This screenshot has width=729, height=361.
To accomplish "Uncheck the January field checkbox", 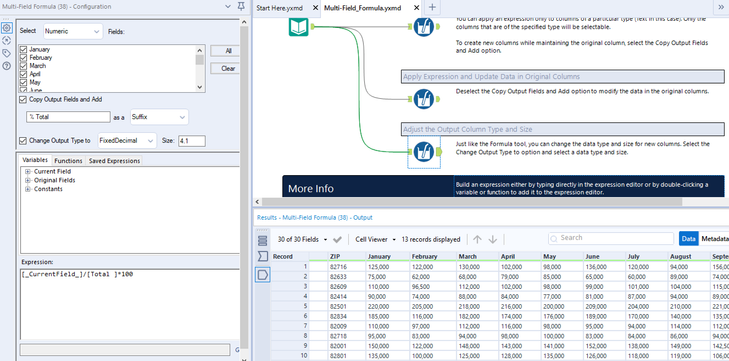I will [x=24, y=49].
